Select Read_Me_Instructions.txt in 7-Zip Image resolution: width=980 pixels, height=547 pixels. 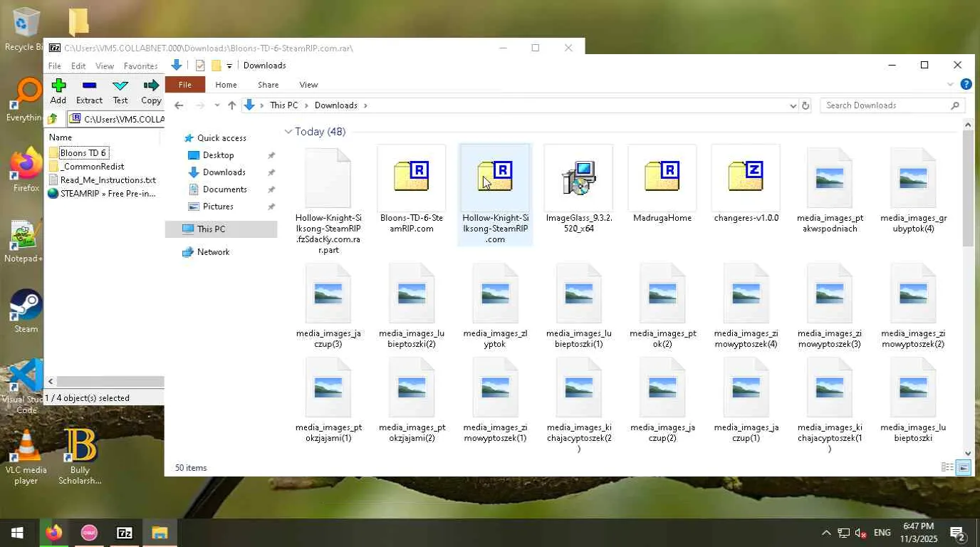(x=108, y=180)
